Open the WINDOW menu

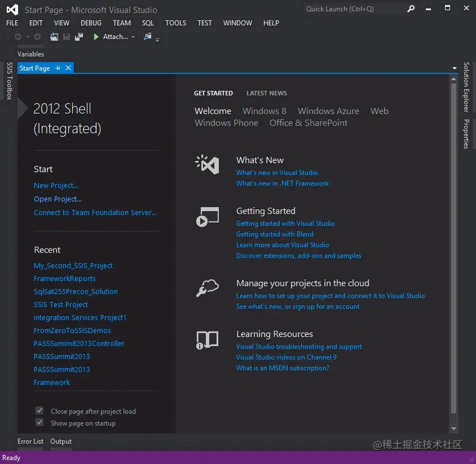click(237, 23)
